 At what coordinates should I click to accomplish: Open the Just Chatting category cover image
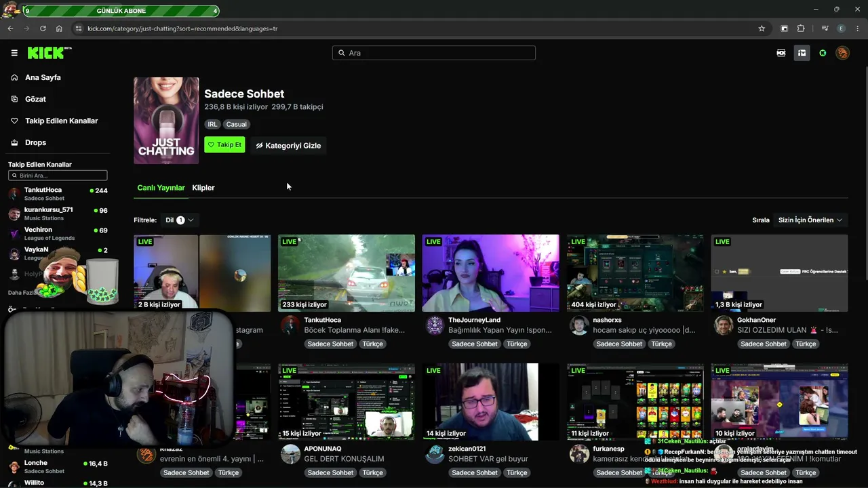[166, 121]
